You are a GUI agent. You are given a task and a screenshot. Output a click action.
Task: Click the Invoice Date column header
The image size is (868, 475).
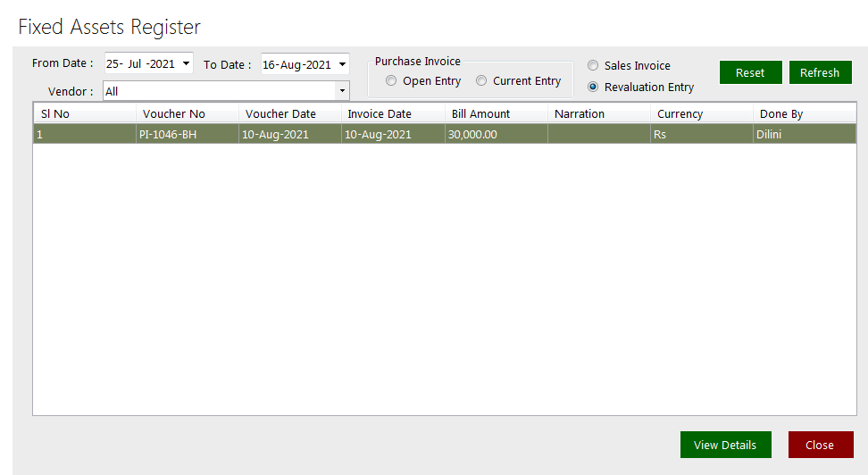[x=393, y=114]
